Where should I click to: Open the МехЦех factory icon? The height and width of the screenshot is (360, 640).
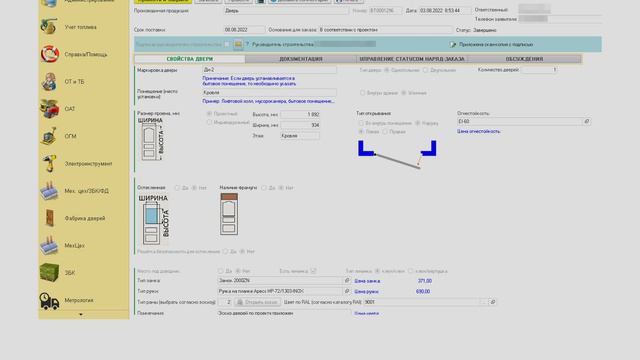click(49, 245)
